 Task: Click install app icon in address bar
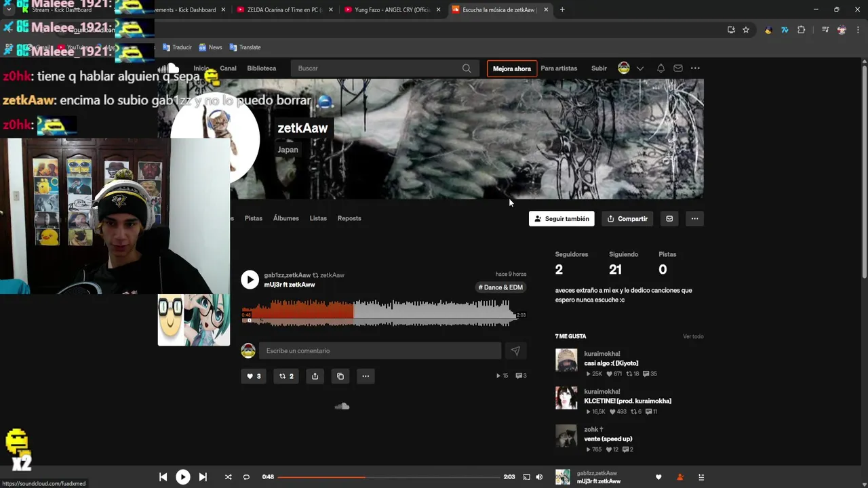point(731,30)
